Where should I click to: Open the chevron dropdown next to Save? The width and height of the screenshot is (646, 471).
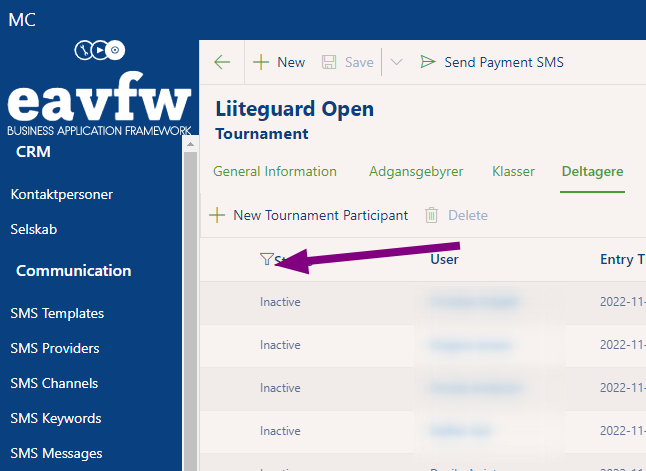(x=396, y=62)
